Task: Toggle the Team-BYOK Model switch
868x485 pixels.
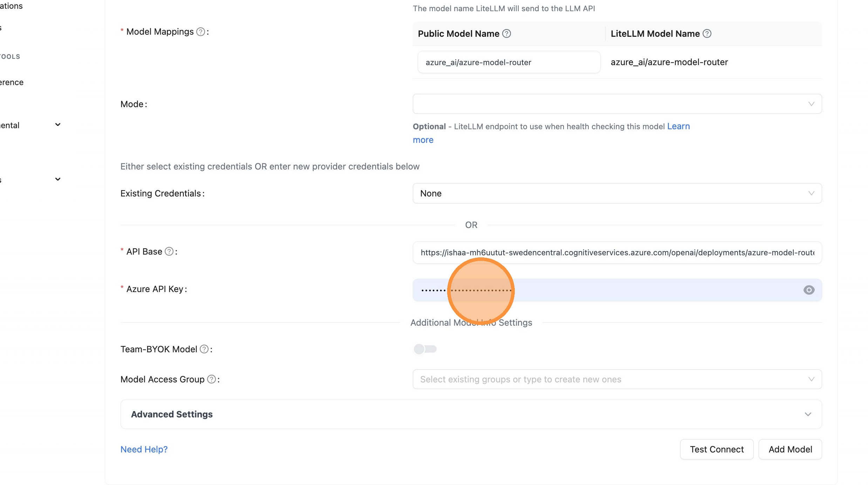Action: click(x=425, y=349)
